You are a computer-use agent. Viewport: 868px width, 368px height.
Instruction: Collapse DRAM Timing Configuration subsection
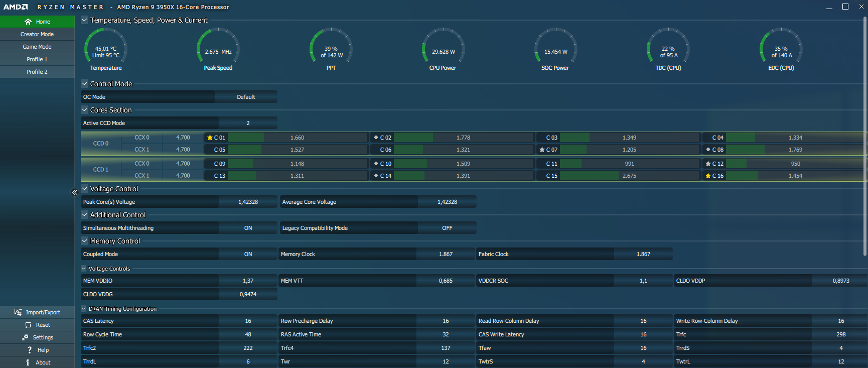click(x=84, y=309)
